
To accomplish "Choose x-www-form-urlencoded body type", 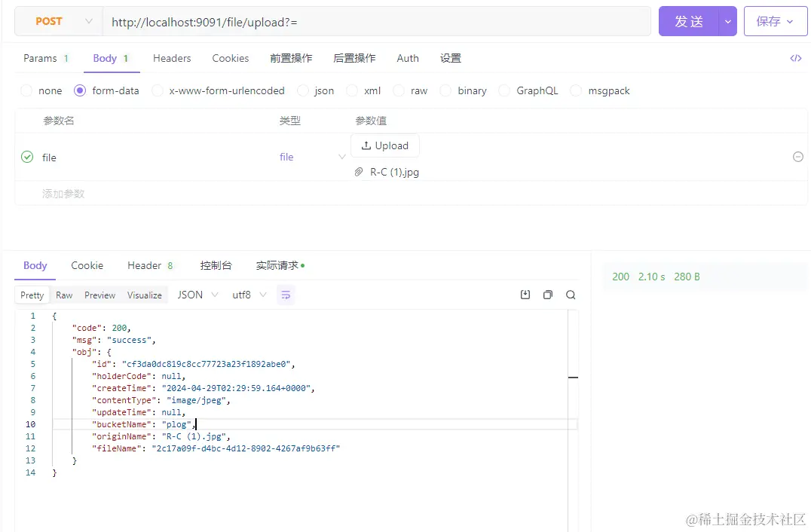I will (x=218, y=90).
